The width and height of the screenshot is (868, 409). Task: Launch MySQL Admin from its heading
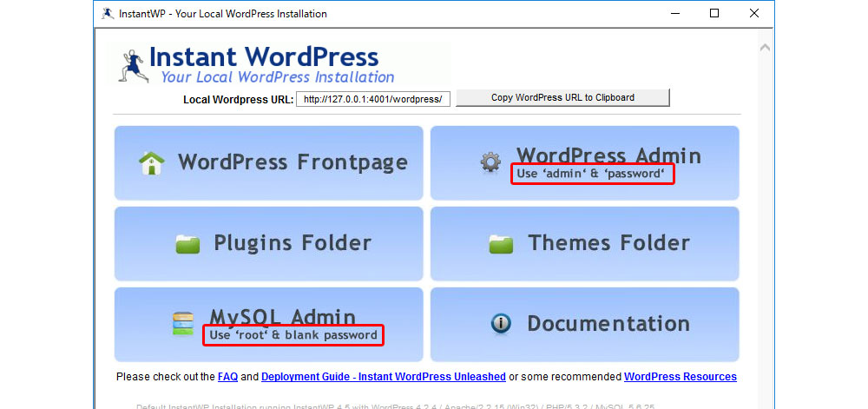point(282,317)
